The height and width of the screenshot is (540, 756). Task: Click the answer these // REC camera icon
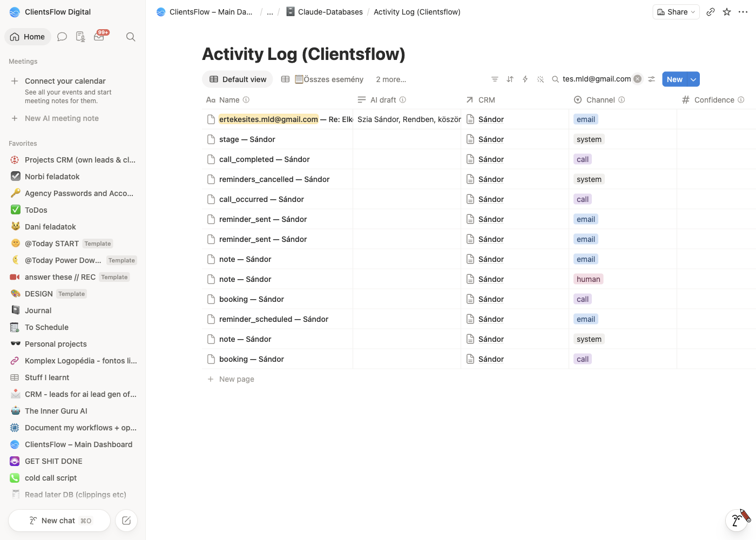click(15, 277)
